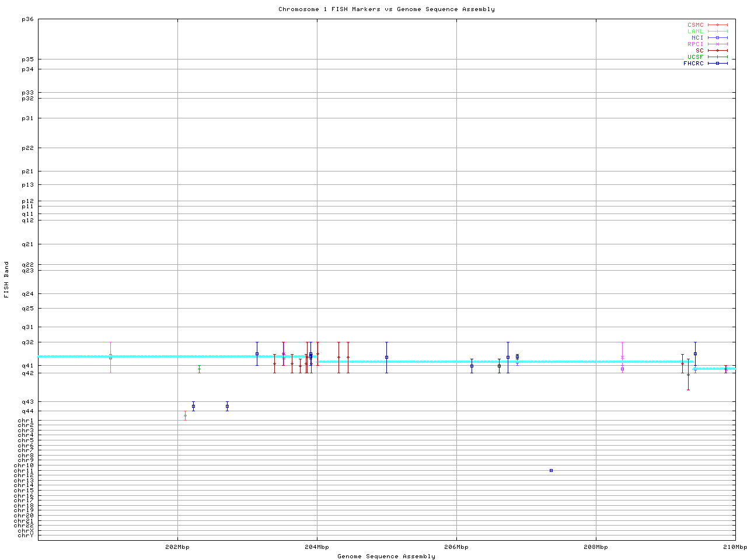Select the q31 band label on y-axis
This screenshot has height=560, width=747.
(x=27, y=327)
